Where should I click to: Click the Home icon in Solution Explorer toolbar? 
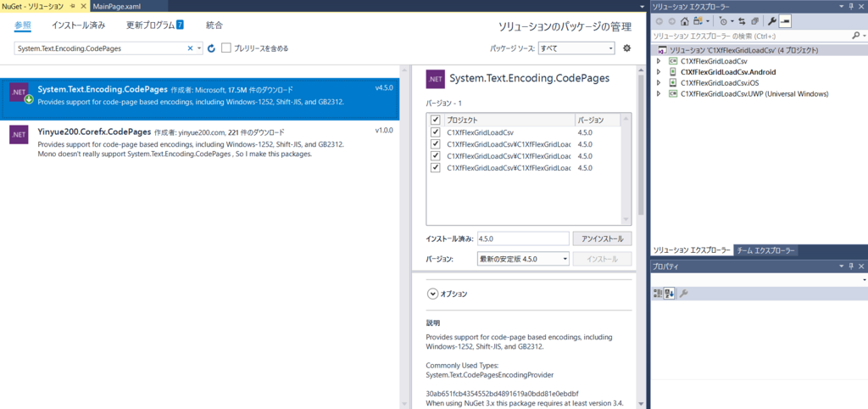click(684, 21)
